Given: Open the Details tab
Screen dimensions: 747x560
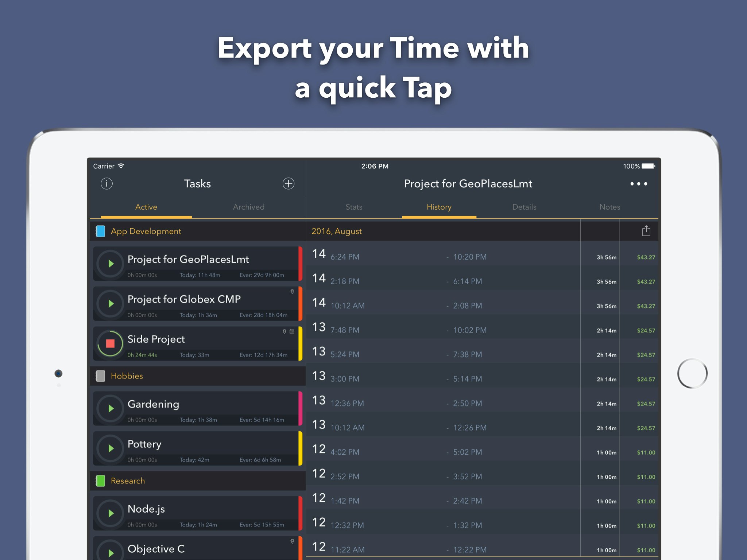Looking at the screenshot, I should click(x=524, y=207).
